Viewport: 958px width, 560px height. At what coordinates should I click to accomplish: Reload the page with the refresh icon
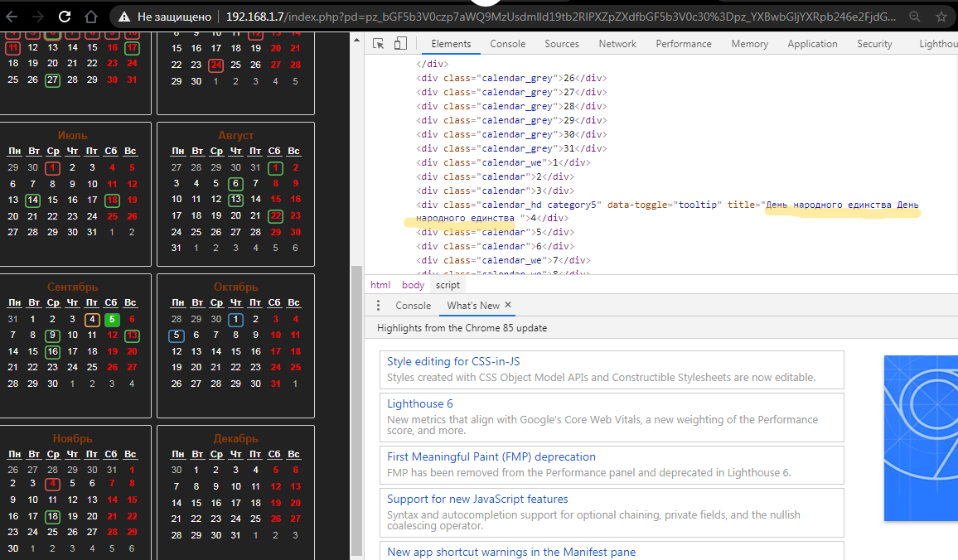[65, 16]
